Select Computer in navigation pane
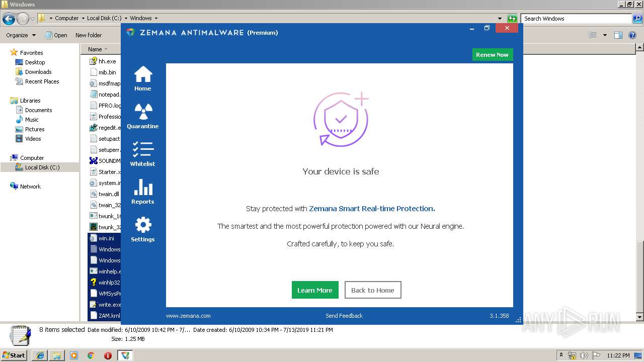 [32, 158]
